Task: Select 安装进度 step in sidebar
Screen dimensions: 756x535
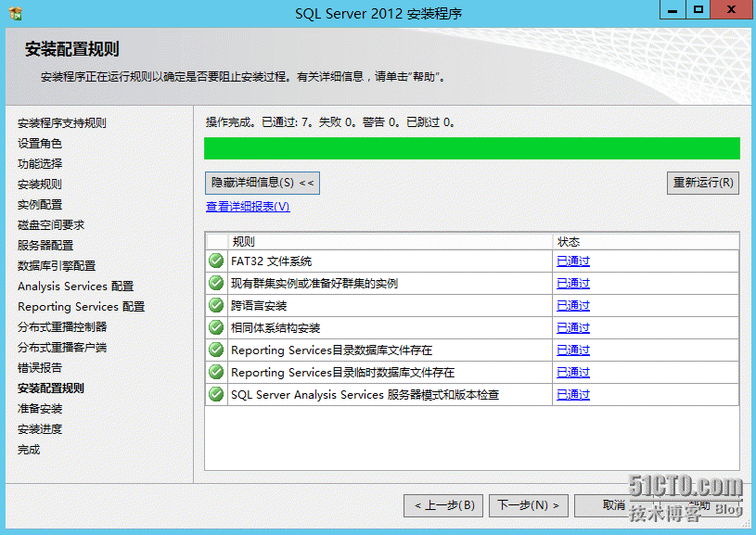Action: click(40, 429)
